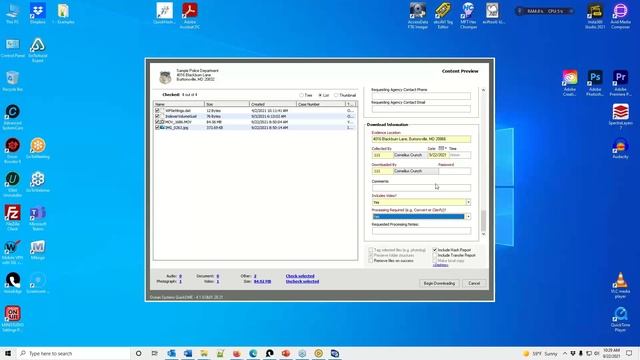
Task: Launch Audacity from the desktop
Action: pos(620,147)
